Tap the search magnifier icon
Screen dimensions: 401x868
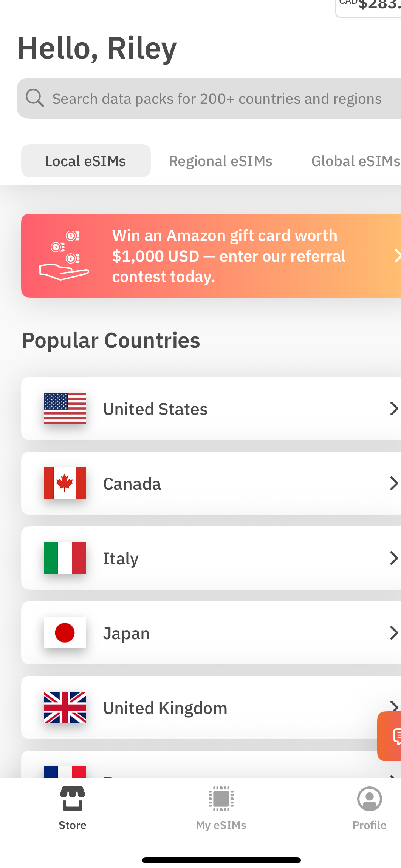(x=35, y=98)
